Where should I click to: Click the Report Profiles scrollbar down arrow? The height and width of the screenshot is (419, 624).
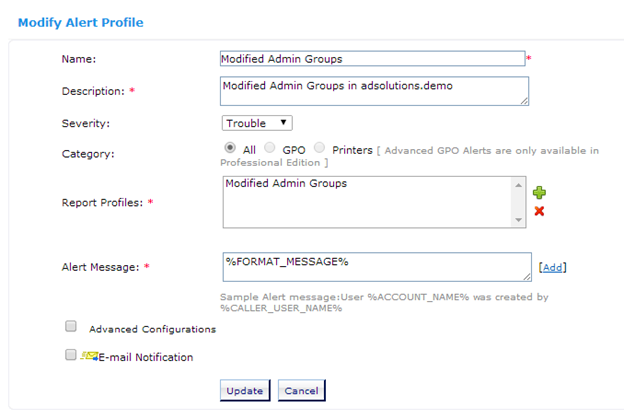click(x=519, y=220)
